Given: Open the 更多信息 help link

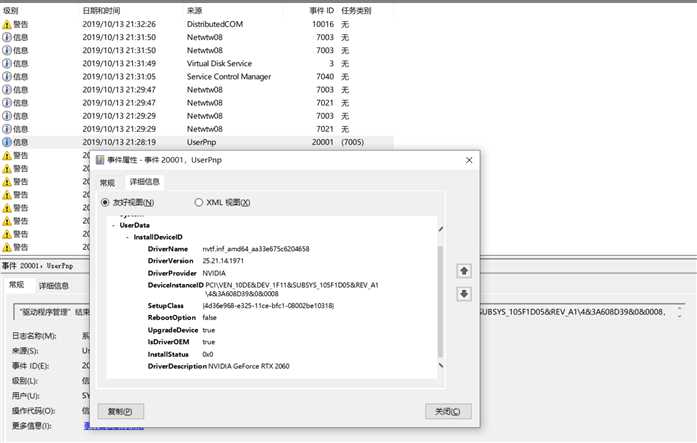Looking at the screenshot, I should coord(114,426).
